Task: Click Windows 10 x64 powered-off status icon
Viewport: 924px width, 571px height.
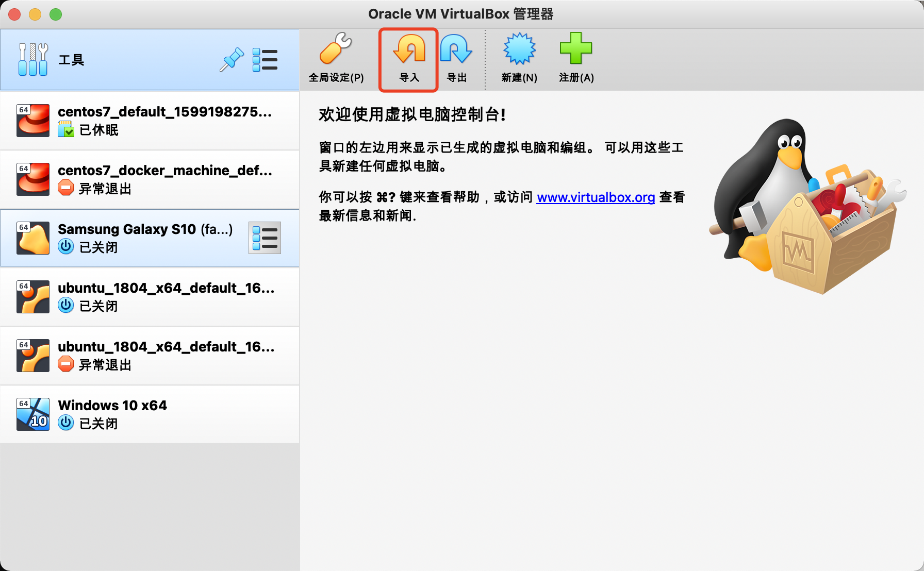Action: pyautogui.click(x=66, y=423)
